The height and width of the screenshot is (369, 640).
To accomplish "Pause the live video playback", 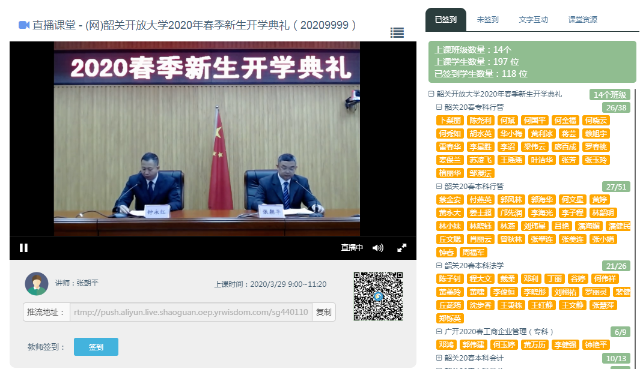I will 24,248.
